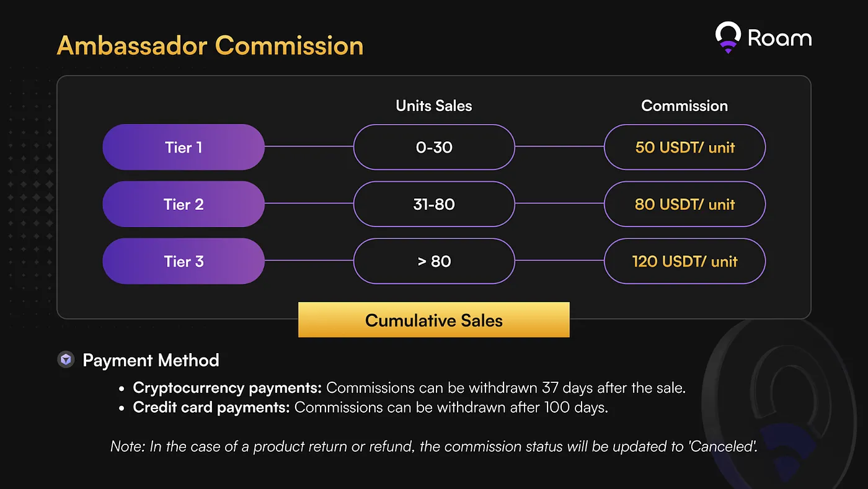Click the Units Sales column header
868x489 pixels.
coord(434,106)
